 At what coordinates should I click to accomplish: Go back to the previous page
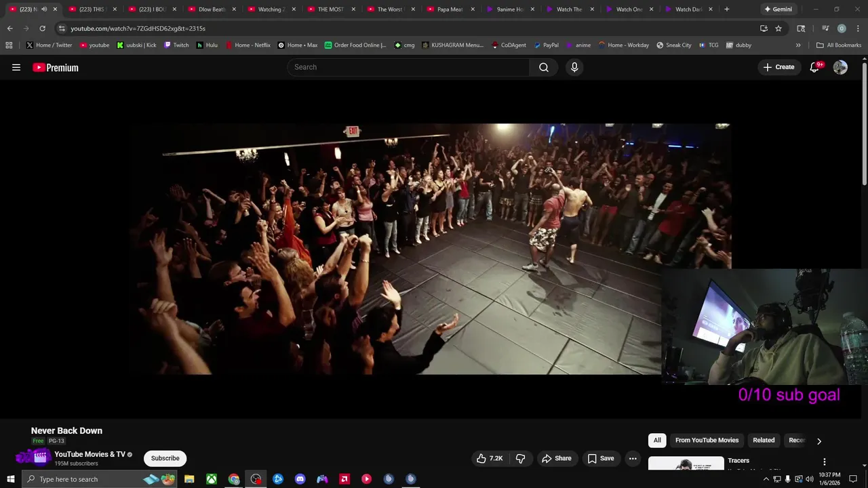(9, 28)
